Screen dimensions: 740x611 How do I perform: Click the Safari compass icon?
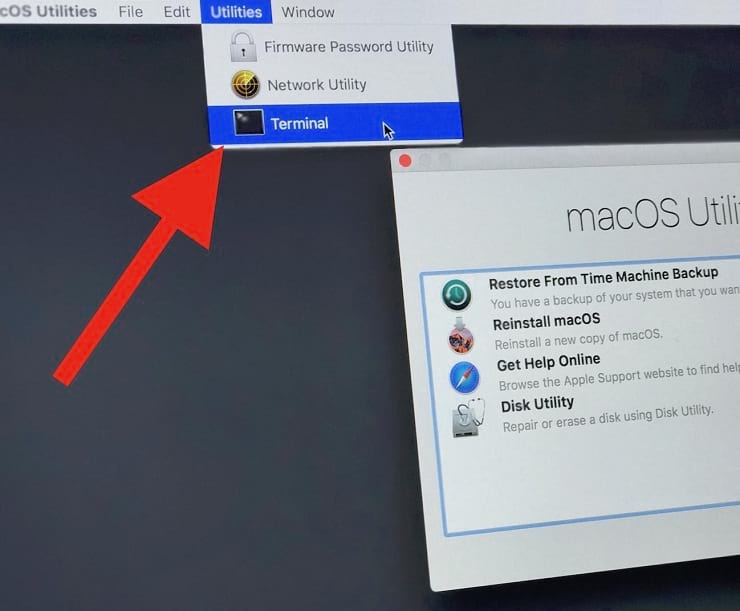point(464,377)
